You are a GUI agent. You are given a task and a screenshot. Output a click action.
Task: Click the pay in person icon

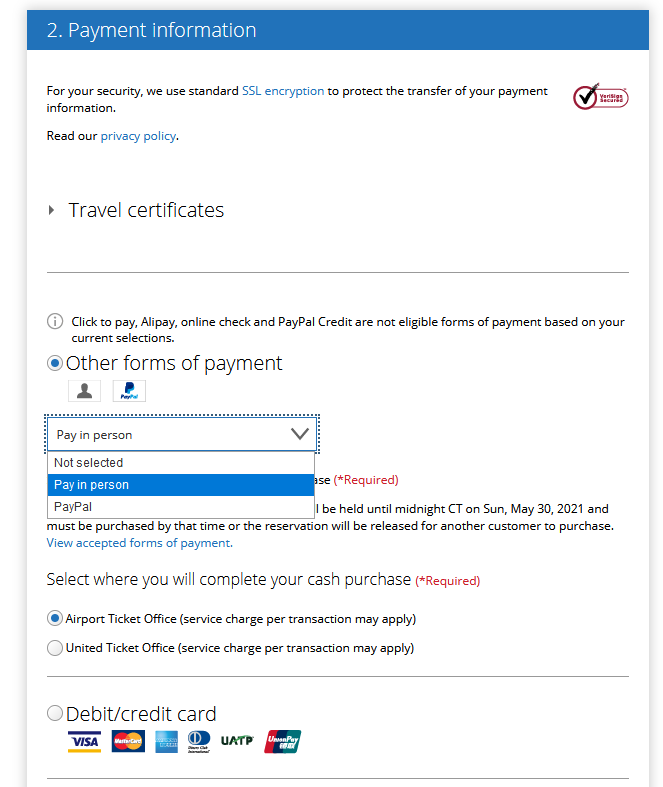pos(84,391)
